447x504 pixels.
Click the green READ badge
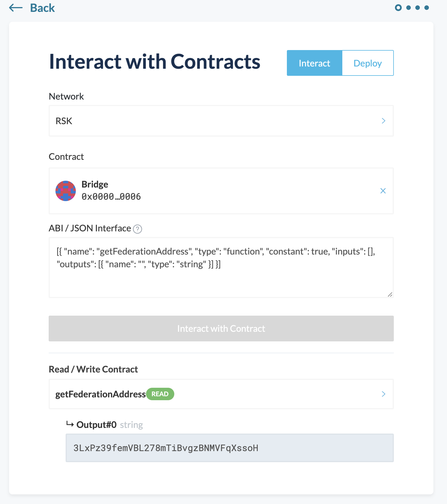[x=160, y=394]
